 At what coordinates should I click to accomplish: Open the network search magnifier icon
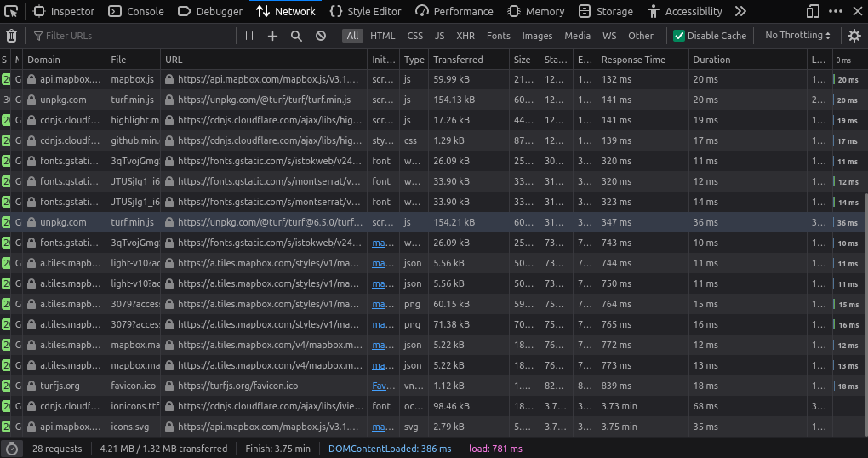point(296,36)
